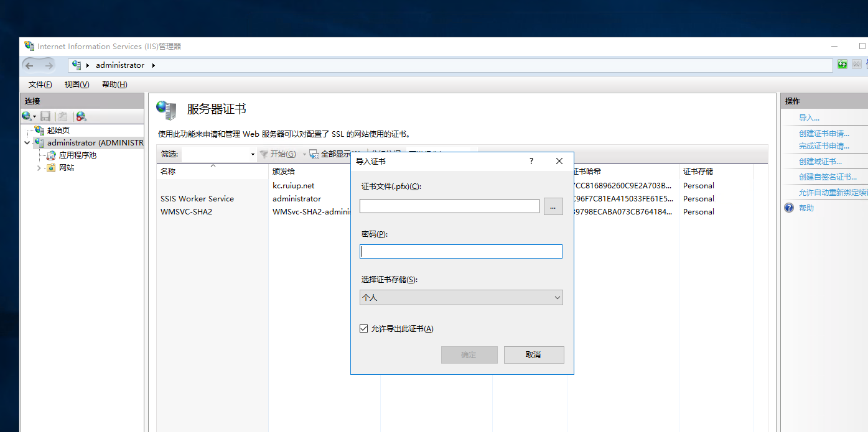Click the save connections floppy disk icon
The height and width of the screenshot is (432, 868).
(45, 116)
